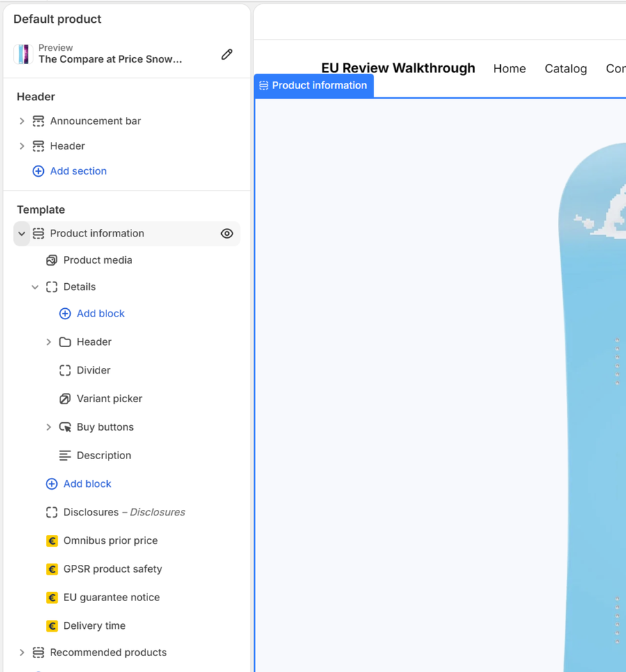Expand the Recommended products section

[22, 653]
